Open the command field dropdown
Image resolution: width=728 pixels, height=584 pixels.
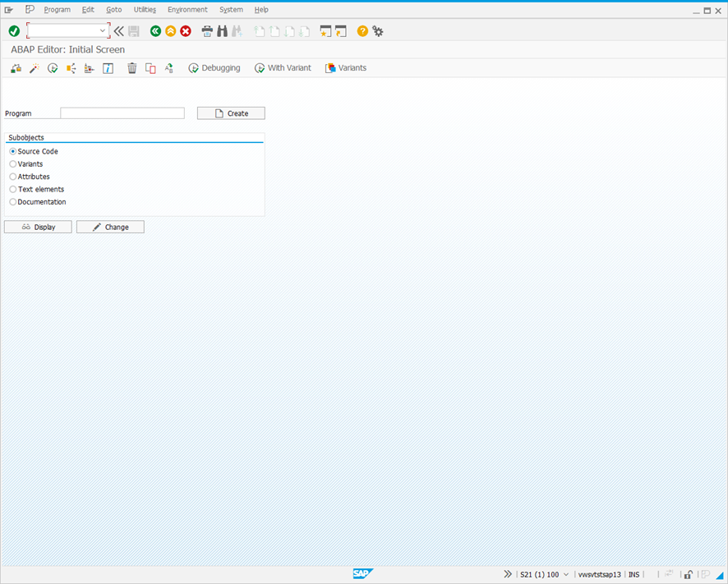(102, 30)
